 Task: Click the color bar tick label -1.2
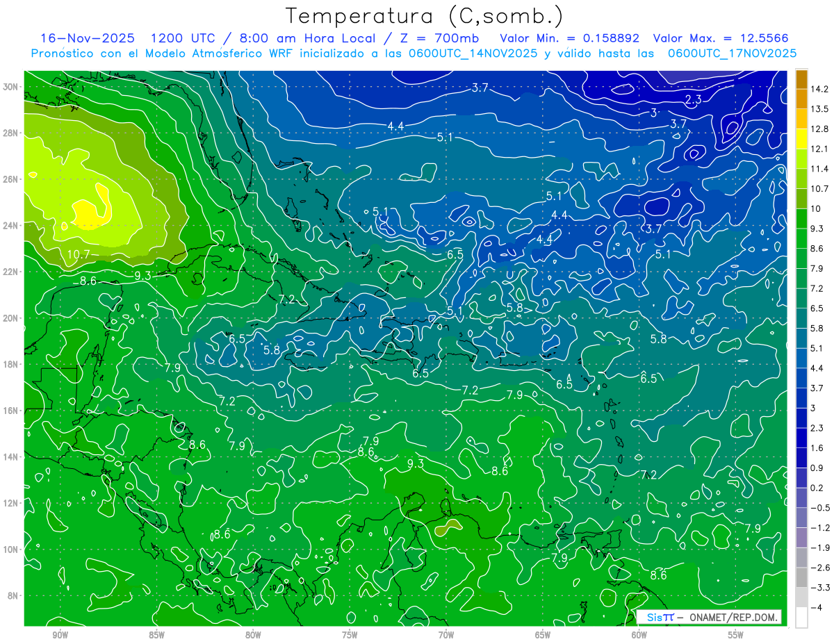click(821, 527)
